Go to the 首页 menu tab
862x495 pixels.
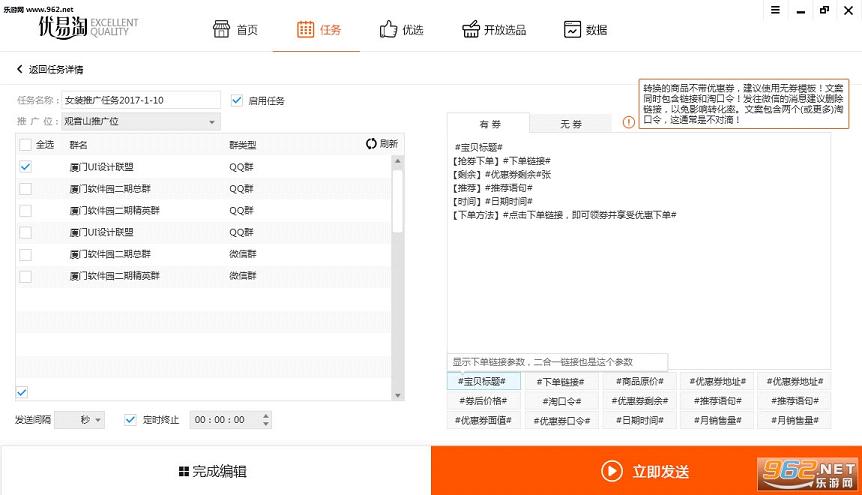pyautogui.click(x=235, y=30)
